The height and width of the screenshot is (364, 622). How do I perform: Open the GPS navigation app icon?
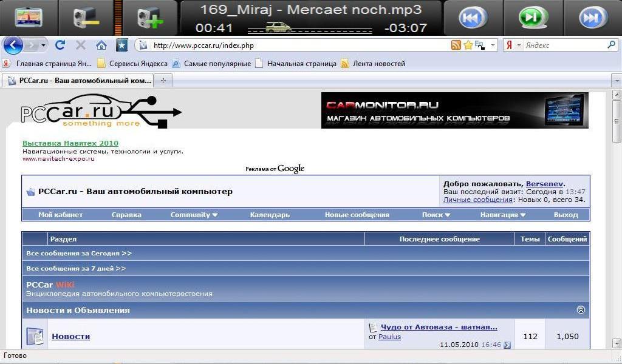coord(29,17)
